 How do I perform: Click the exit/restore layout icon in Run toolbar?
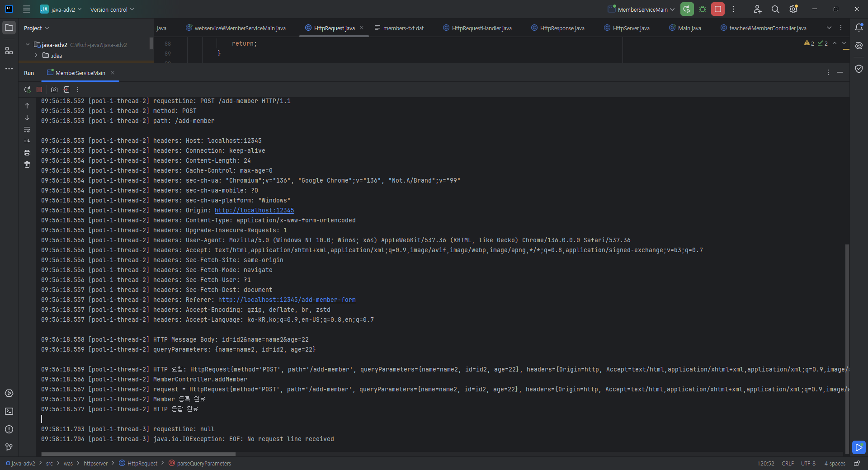point(66,89)
